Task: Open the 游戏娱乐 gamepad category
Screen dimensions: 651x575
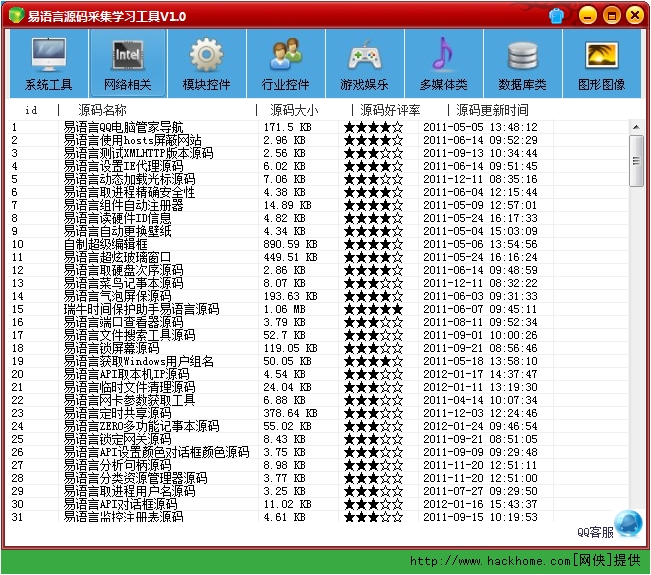Action: point(364,64)
